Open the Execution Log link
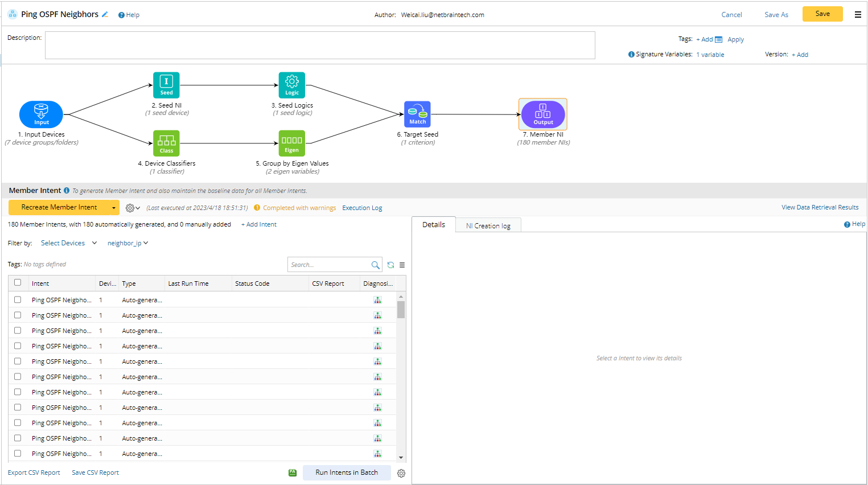The height and width of the screenshot is (485, 868). click(362, 208)
